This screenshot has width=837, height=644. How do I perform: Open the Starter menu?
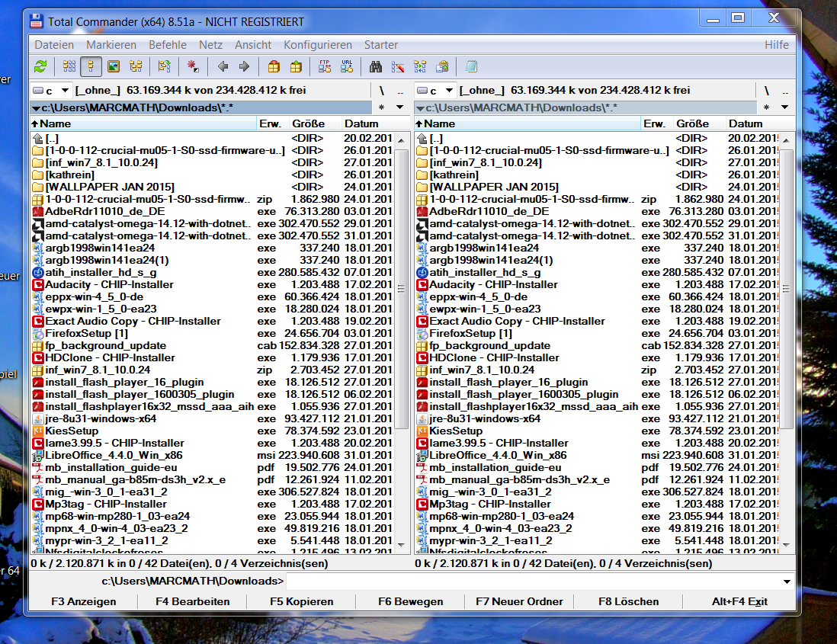pyautogui.click(x=380, y=45)
